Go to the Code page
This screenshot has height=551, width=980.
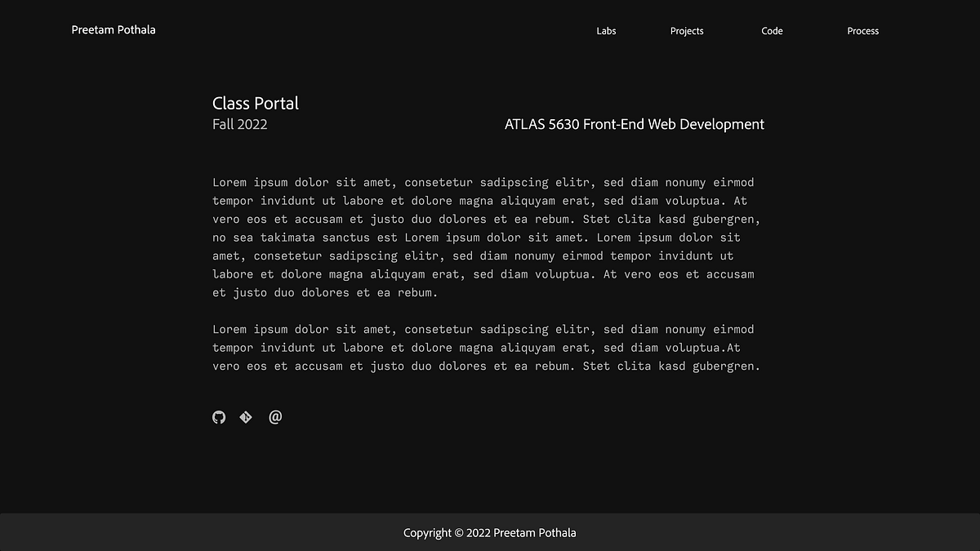pos(772,31)
